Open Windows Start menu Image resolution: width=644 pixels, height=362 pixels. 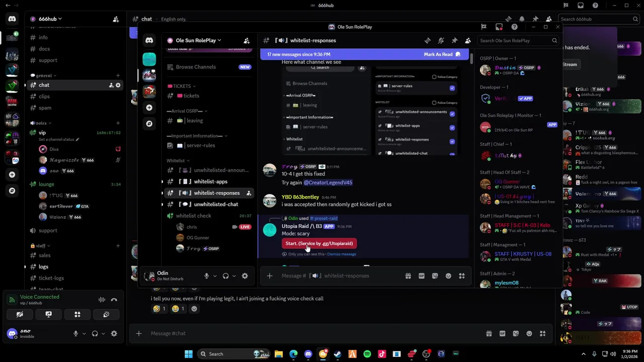tap(189, 354)
